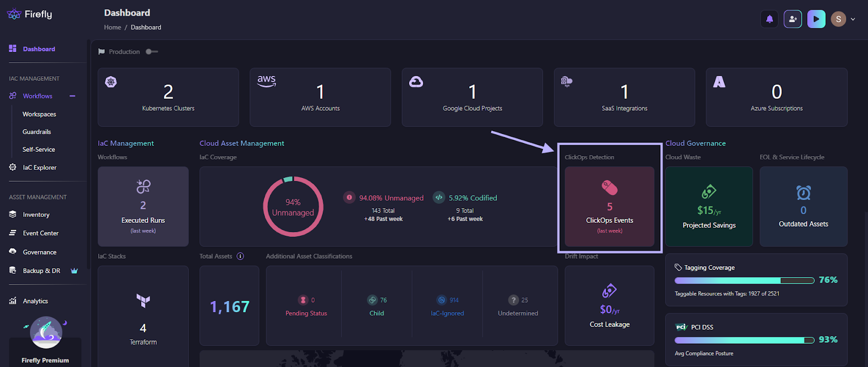Open the ClickOps Events card
Viewport: 868px width, 367px height.
pos(610,207)
